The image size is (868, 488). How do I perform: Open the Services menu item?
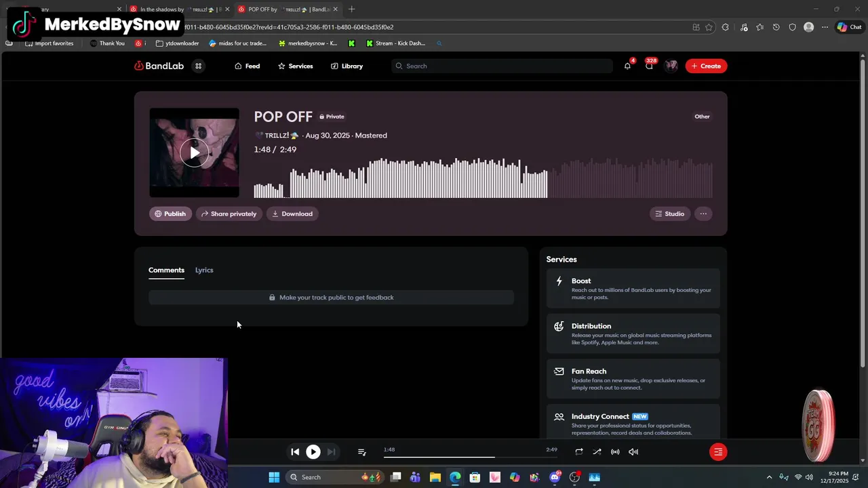click(x=295, y=66)
